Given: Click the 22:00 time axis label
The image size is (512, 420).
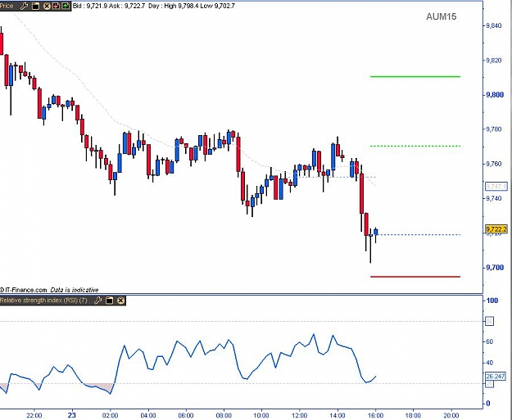Looking at the screenshot, I should (34, 415).
